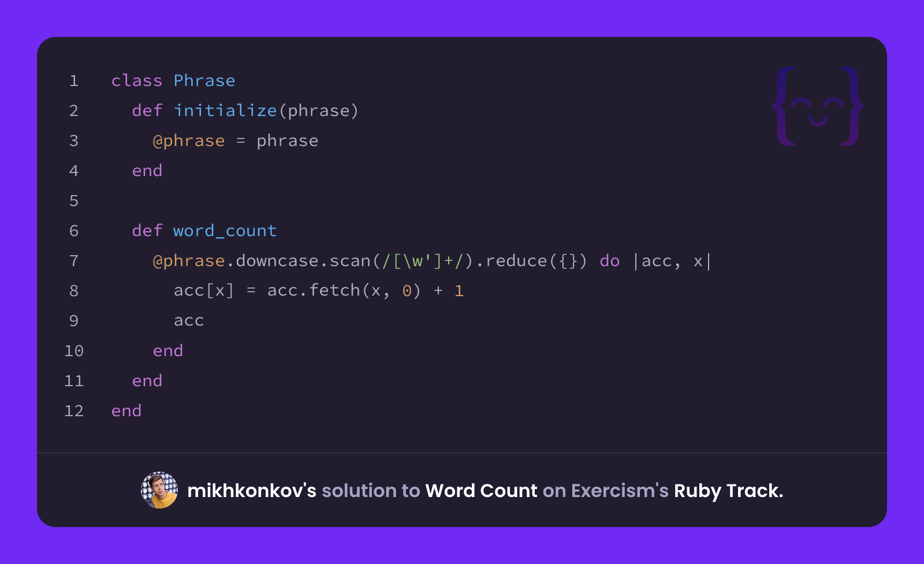
Task: Click the 'mikhkonkov's' username text
Action: [x=252, y=491]
